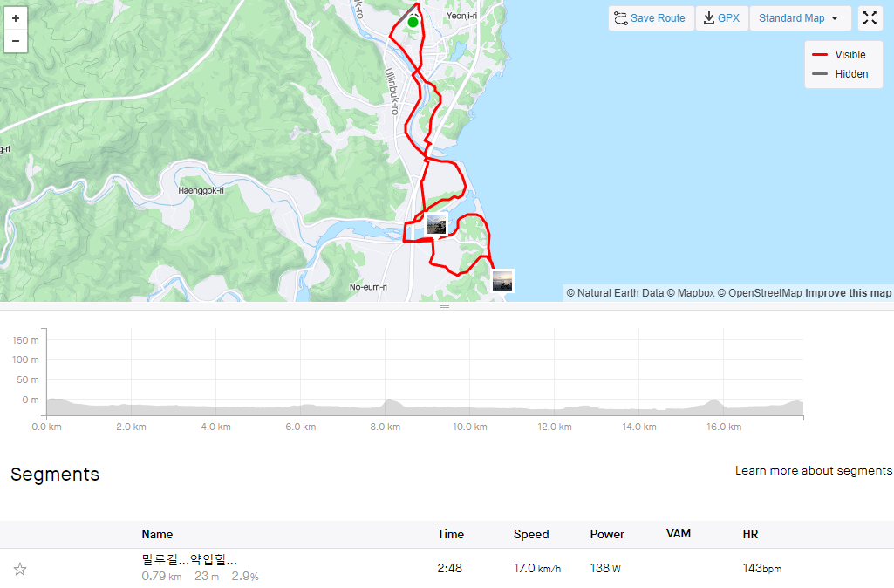Click the map/elevation divider handle

(x=445, y=306)
